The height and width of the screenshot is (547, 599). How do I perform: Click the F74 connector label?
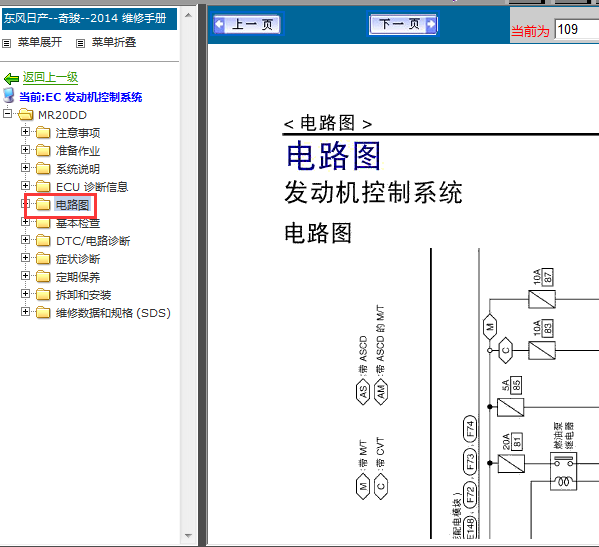click(x=470, y=428)
